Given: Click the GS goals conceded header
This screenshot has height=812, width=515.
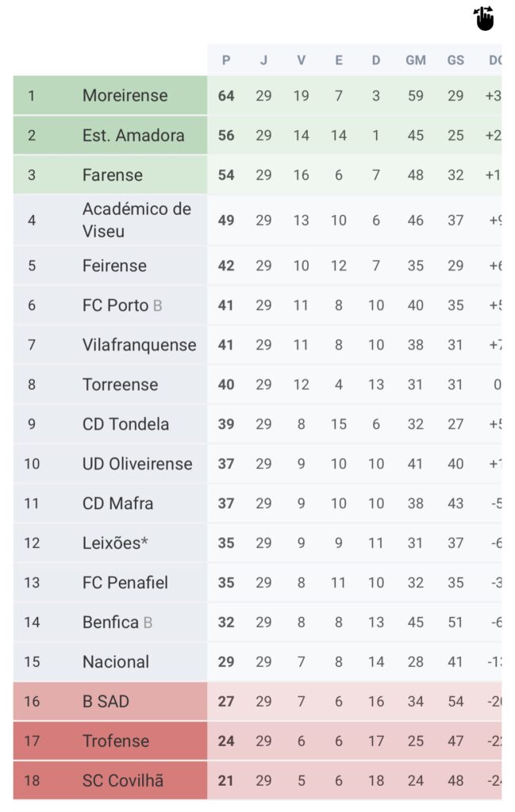Looking at the screenshot, I should (x=455, y=60).
